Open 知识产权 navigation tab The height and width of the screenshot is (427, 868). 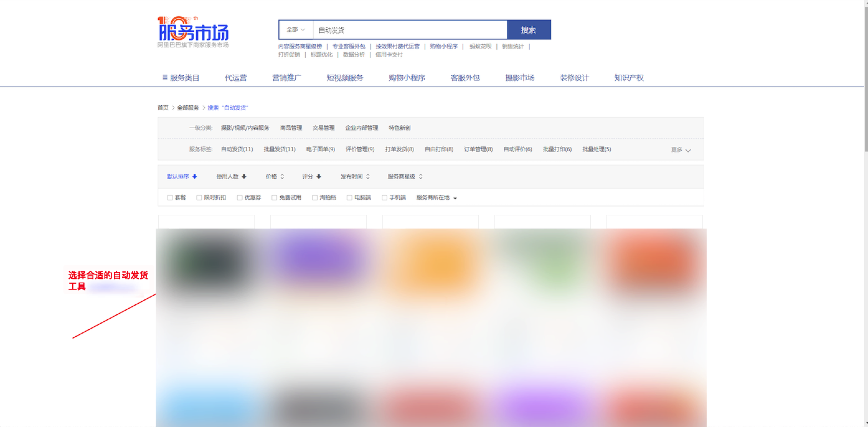[x=629, y=78]
